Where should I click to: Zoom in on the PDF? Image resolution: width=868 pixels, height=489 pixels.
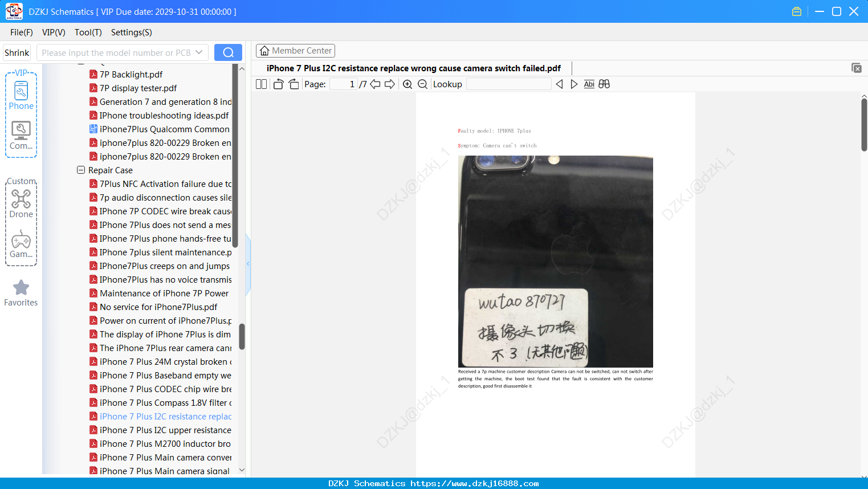(407, 84)
